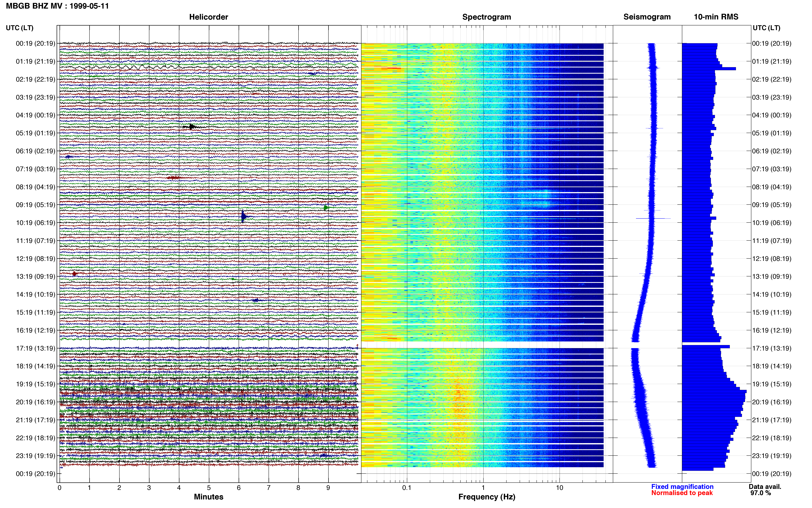This screenshot has height=508, width=812.
Task: Click right time label 02:19 (22:19)
Action: pyautogui.click(x=772, y=79)
